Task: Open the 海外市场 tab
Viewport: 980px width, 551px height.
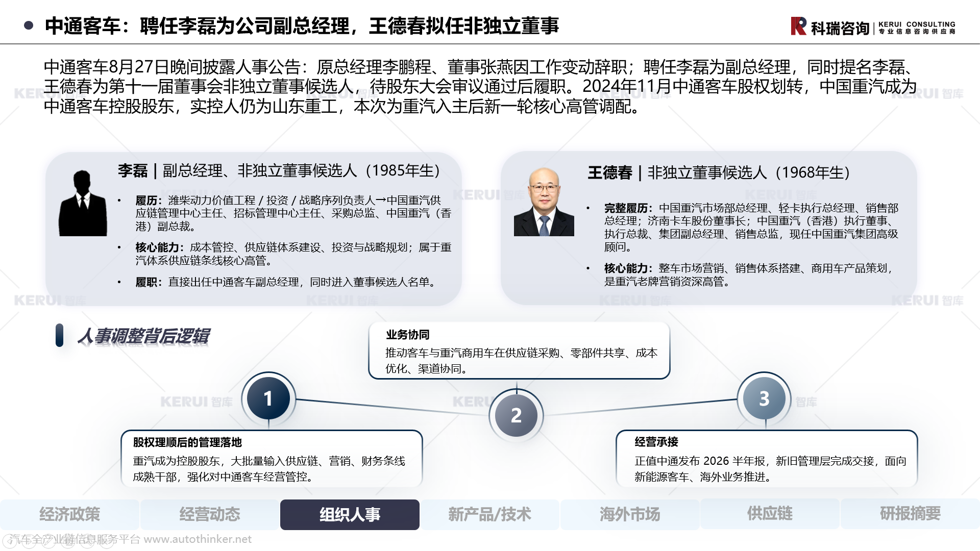Action: tap(630, 514)
